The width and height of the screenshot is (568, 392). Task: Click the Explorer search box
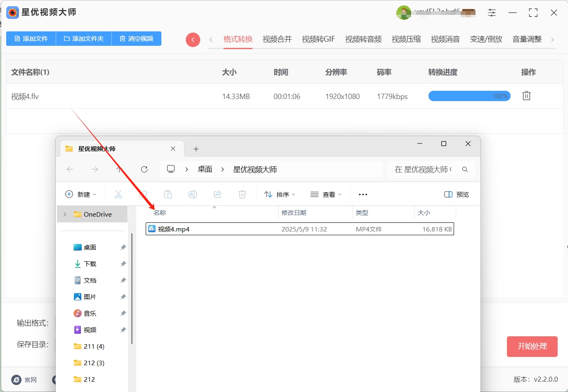[x=431, y=169]
